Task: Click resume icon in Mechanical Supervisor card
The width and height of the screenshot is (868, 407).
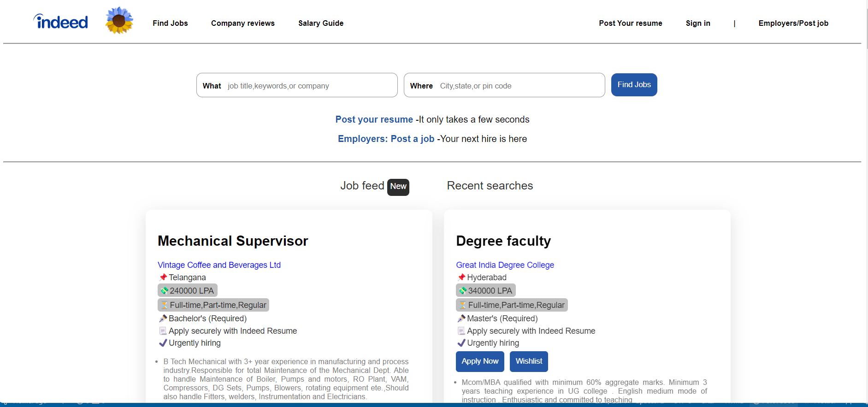Action: pos(163,331)
